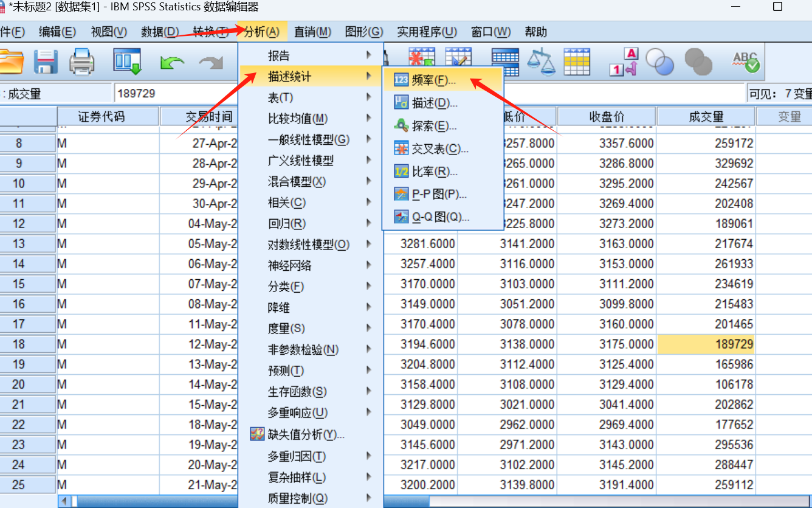Expand the 多重响应(U) submenu
The width and height of the screenshot is (812, 508).
[x=311, y=413]
